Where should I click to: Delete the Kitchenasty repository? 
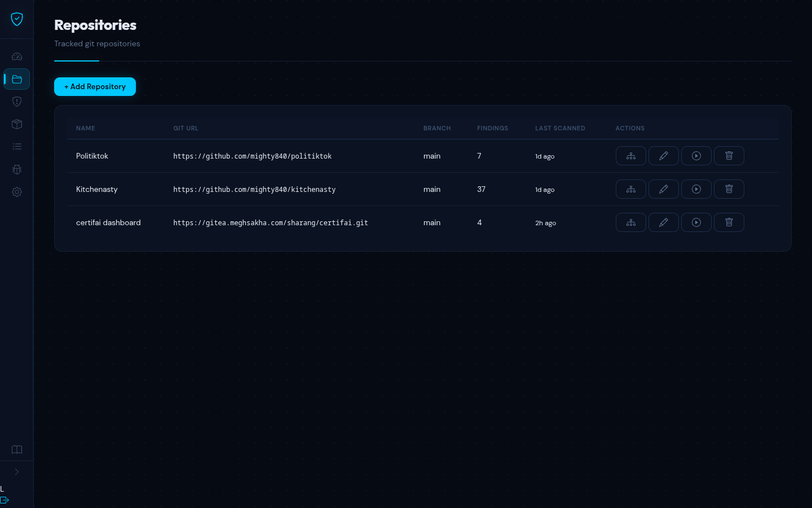click(729, 189)
